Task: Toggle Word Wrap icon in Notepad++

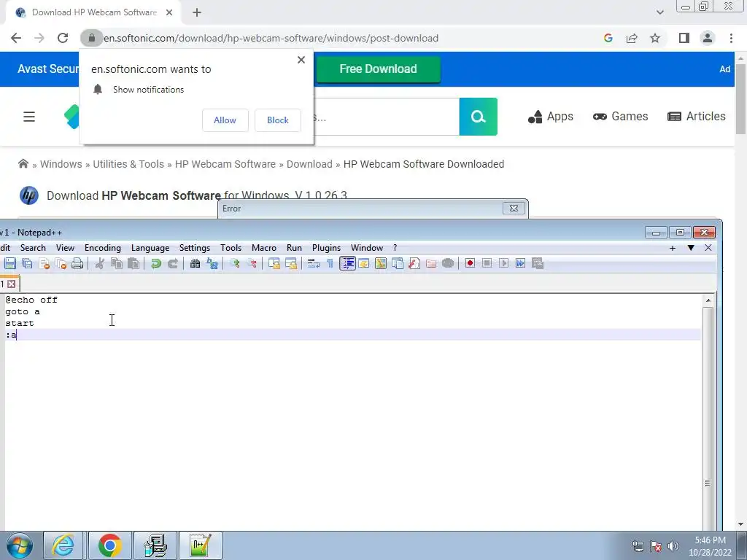Action: (313, 263)
